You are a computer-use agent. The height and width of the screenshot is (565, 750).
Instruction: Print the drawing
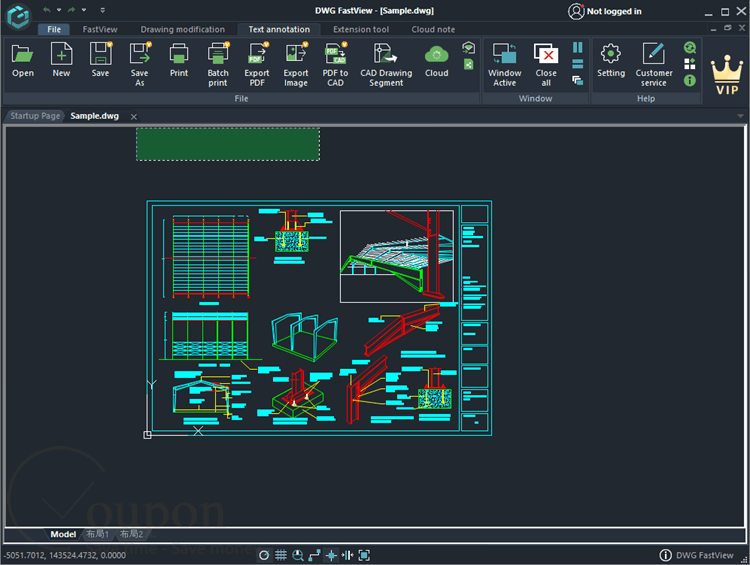pos(179,60)
